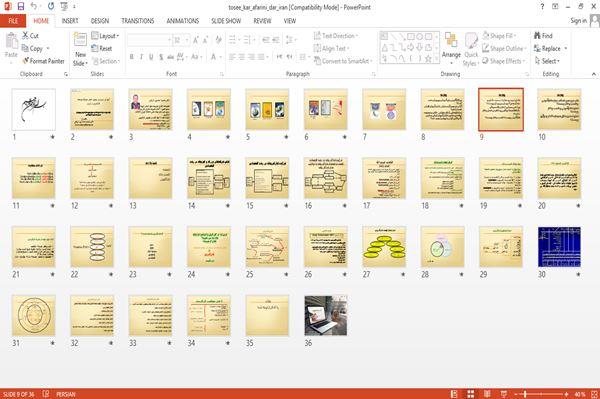Click the Format Painter brush
Viewport: 600px width, 399px height.
point(43,61)
